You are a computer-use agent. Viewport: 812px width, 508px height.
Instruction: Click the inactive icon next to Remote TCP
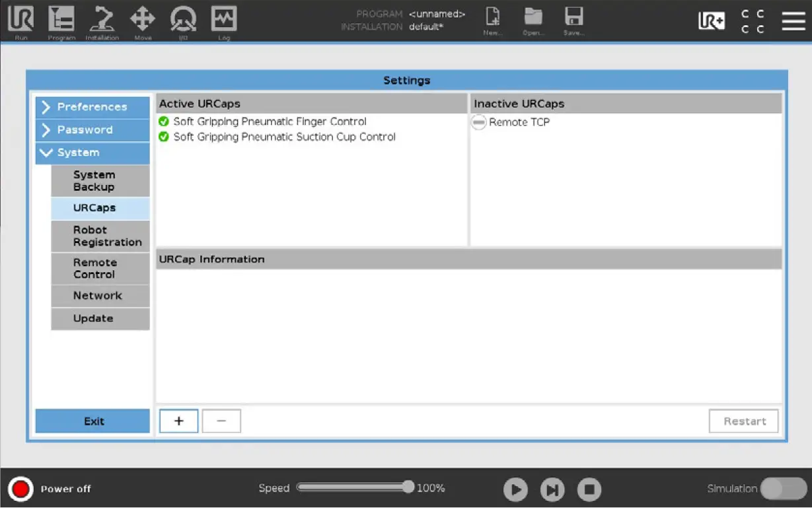click(x=479, y=122)
